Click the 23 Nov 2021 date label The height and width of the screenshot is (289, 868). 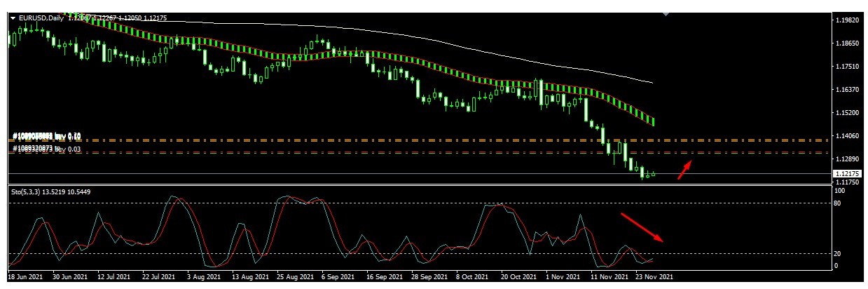click(655, 276)
